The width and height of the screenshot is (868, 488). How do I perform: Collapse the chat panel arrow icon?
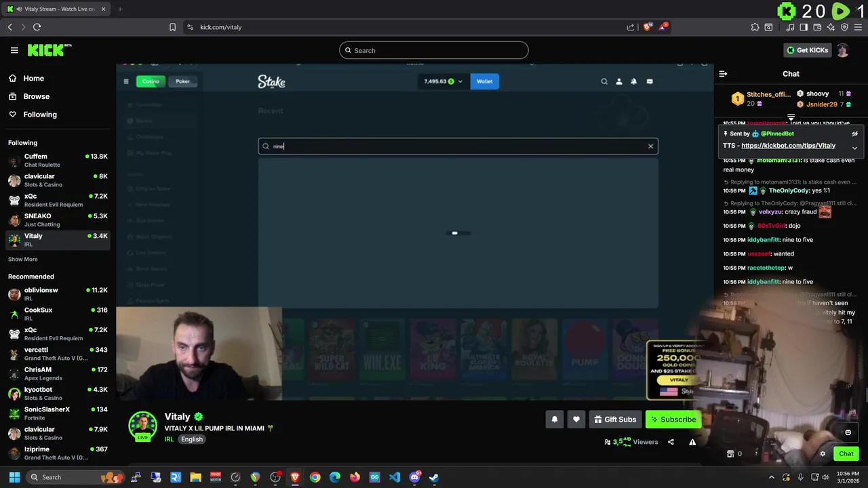point(723,74)
